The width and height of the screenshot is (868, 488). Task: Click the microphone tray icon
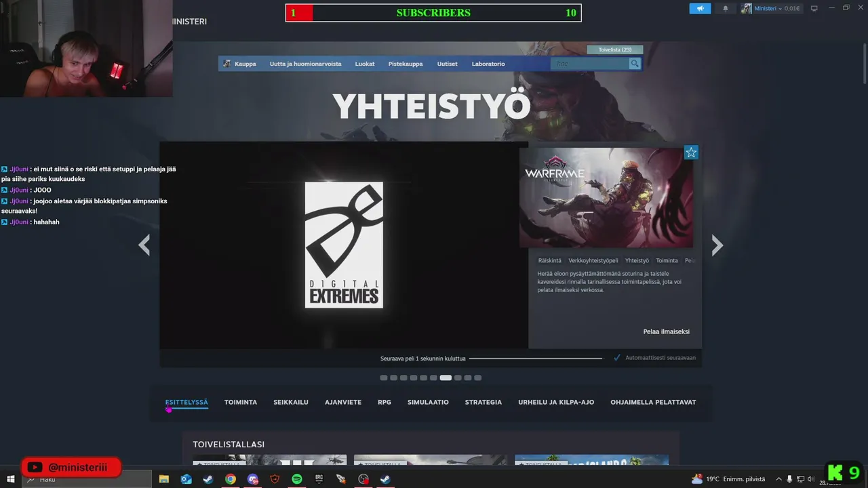[789, 479]
